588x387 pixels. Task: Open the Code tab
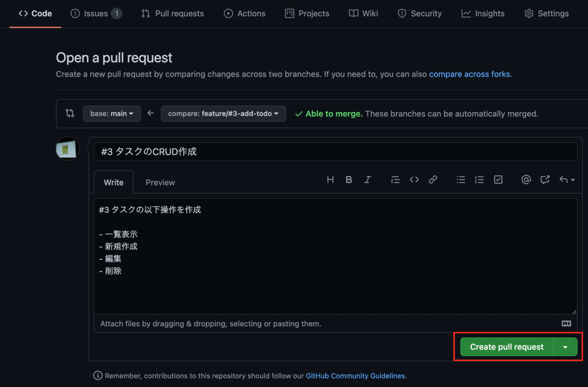[x=35, y=14]
